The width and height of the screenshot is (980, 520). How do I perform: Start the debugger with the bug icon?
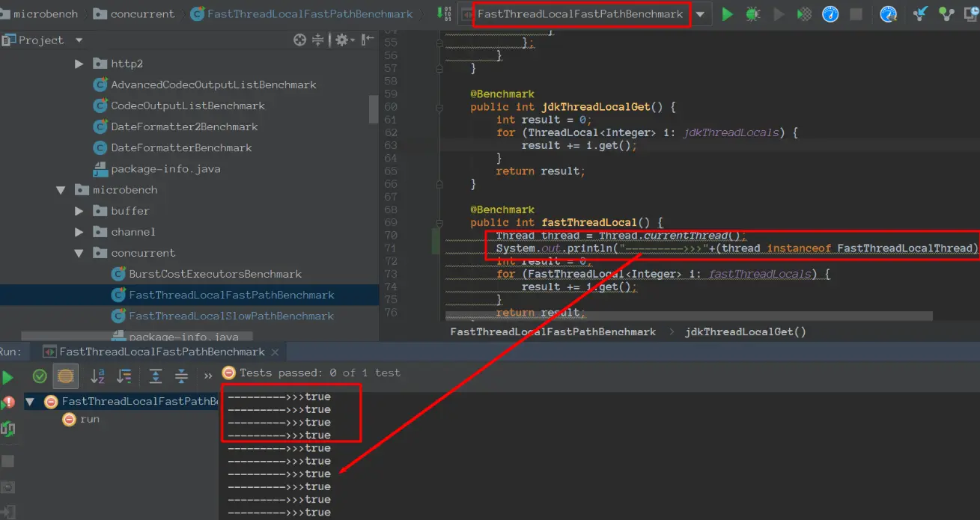click(753, 14)
